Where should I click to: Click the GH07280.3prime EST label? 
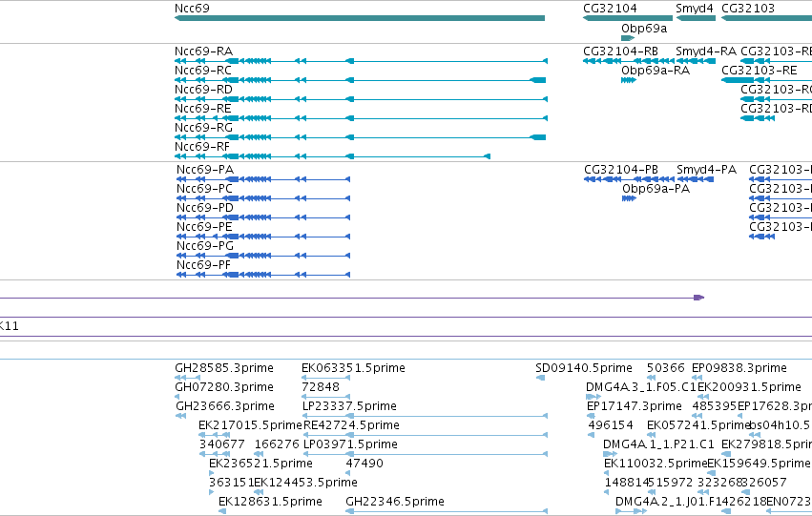click(224, 387)
